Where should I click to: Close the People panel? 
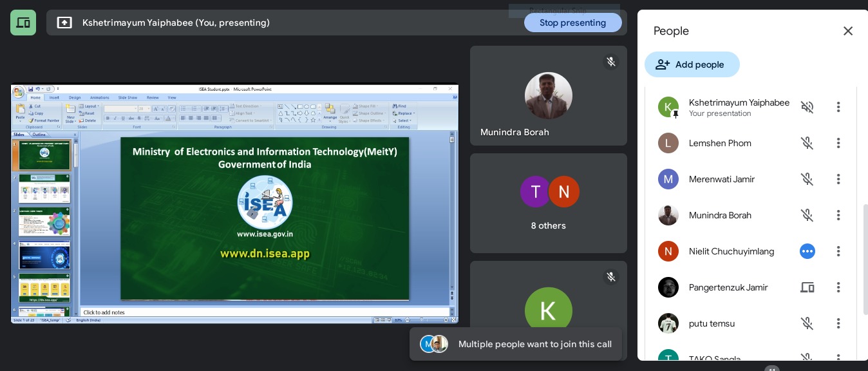coord(847,31)
